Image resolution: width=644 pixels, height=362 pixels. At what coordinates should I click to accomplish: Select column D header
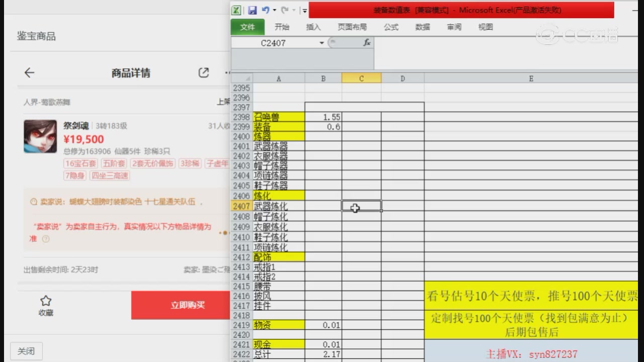403,78
